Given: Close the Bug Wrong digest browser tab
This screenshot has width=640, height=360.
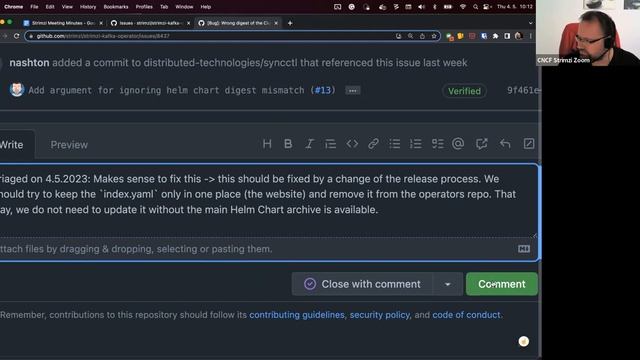Looking at the screenshot, I should click(x=276, y=23).
